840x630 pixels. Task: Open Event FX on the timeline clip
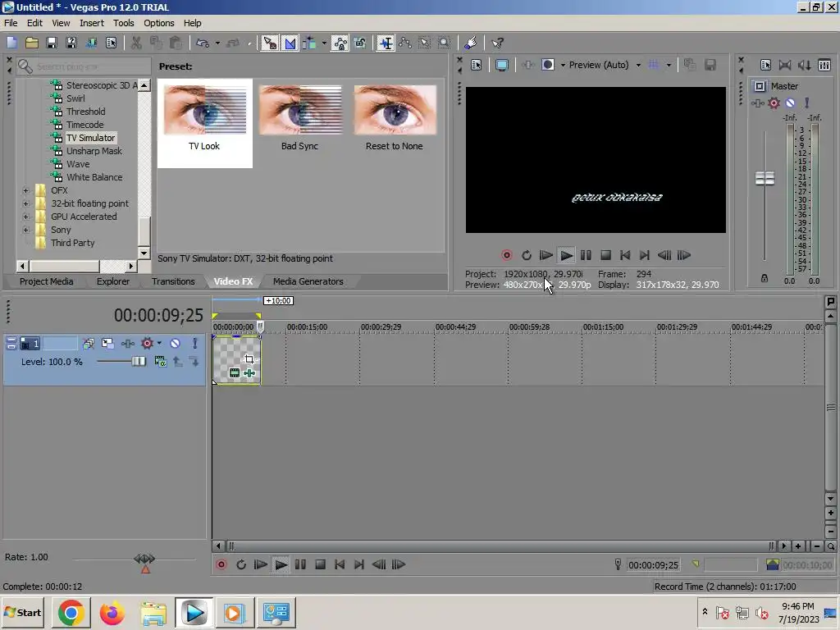tap(249, 373)
